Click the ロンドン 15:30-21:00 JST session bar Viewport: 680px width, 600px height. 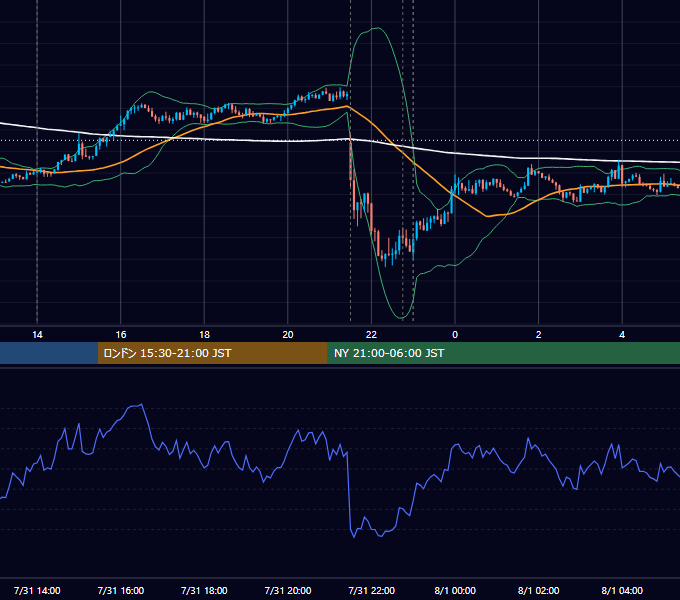pos(212,353)
